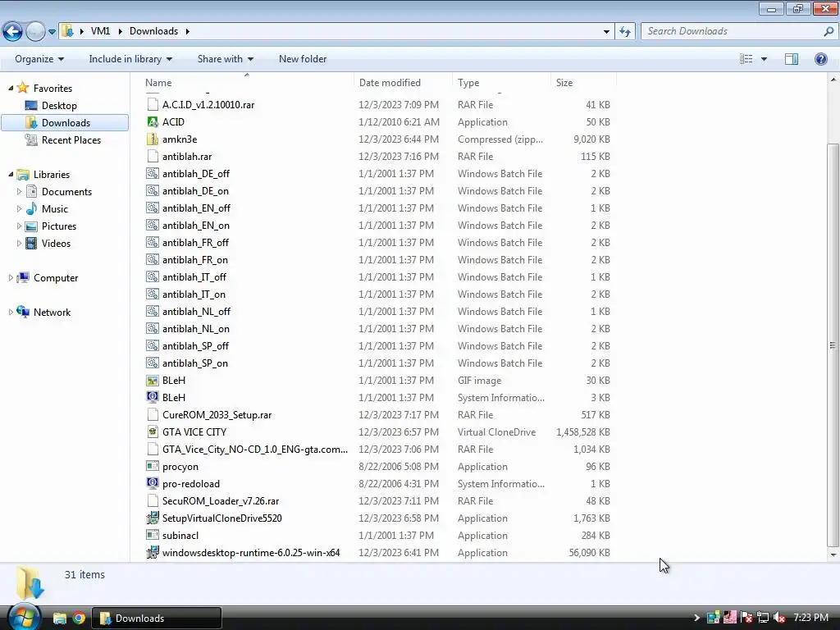Screen dimensions: 840x630
Task: Select the SecuROM_Loader_v7.26.rar file name
Action: pyautogui.click(x=221, y=501)
